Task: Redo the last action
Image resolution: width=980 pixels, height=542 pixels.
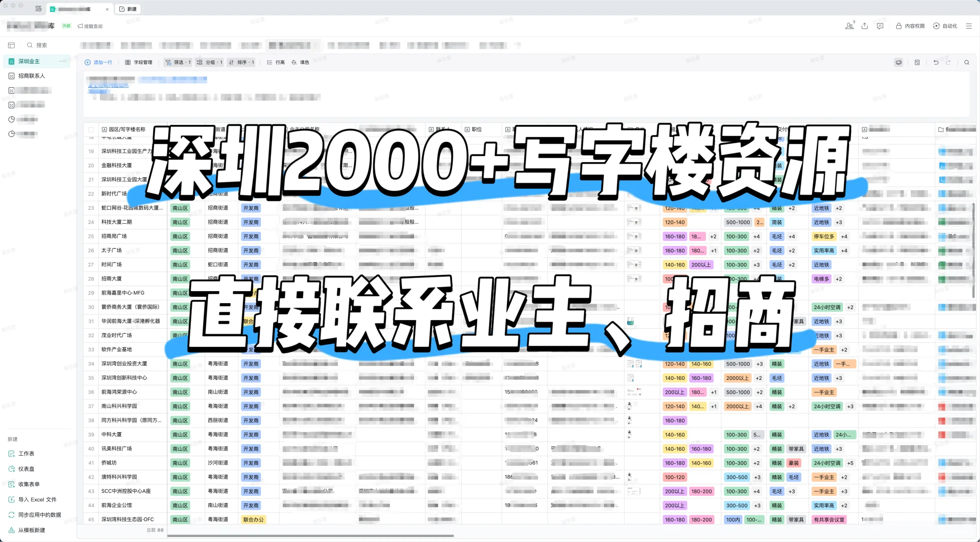Action: point(948,62)
